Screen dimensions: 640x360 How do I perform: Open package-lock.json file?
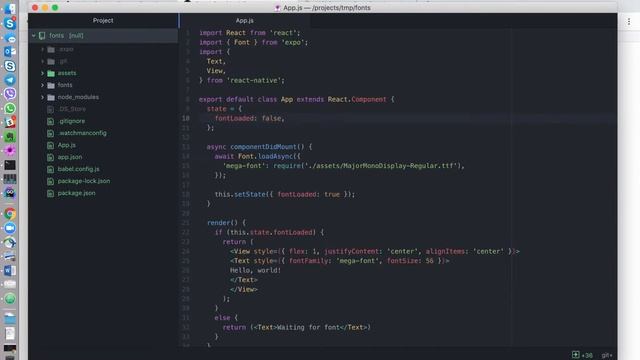point(84,181)
